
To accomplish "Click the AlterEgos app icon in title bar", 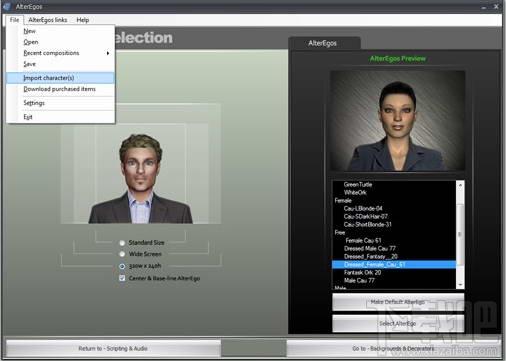I will point(7,6).
